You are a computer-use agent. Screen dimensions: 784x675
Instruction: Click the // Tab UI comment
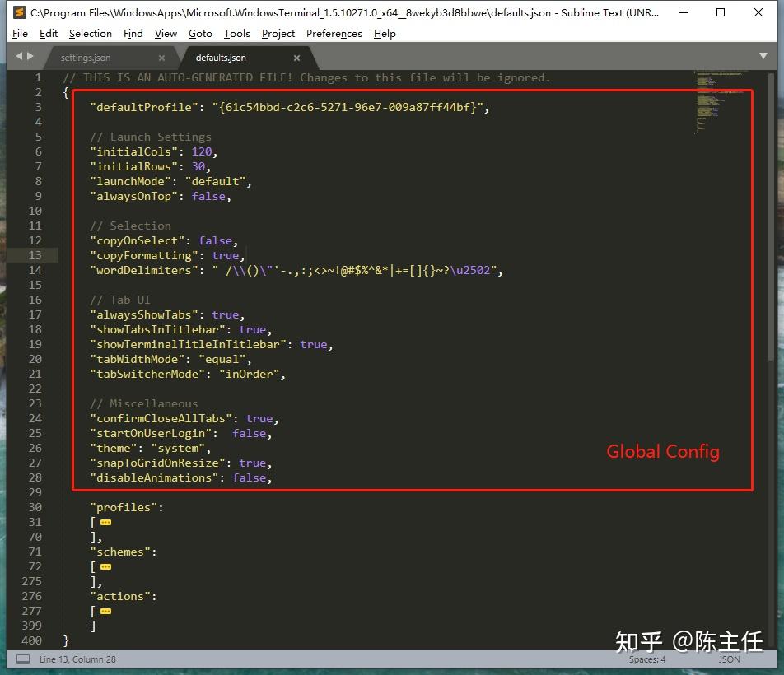[x=120, y=300]
